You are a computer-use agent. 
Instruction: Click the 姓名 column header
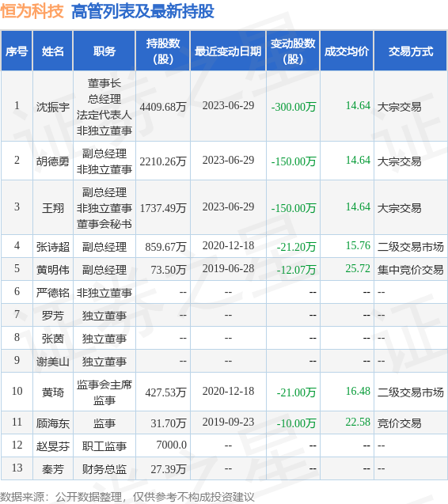[53, 51]
